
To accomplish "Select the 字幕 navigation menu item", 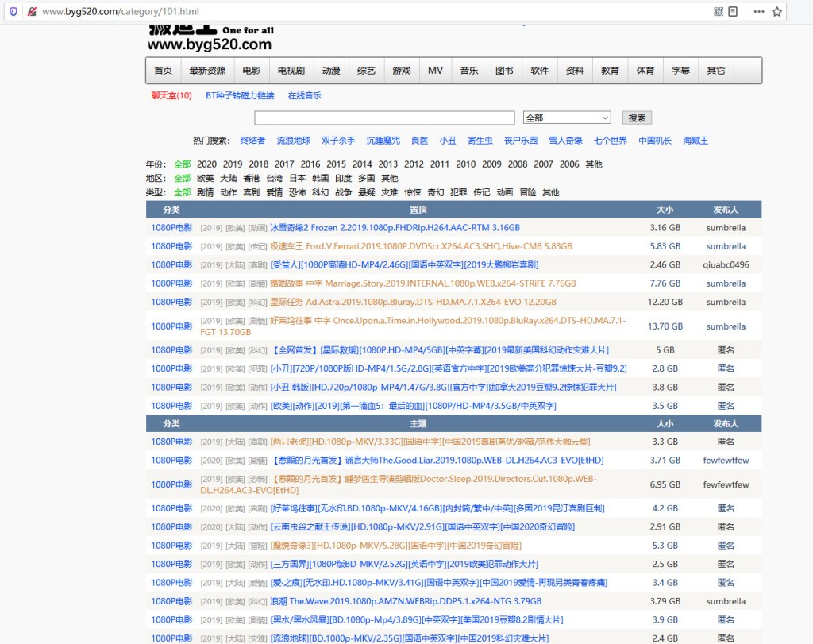I will tap(680, 71).
